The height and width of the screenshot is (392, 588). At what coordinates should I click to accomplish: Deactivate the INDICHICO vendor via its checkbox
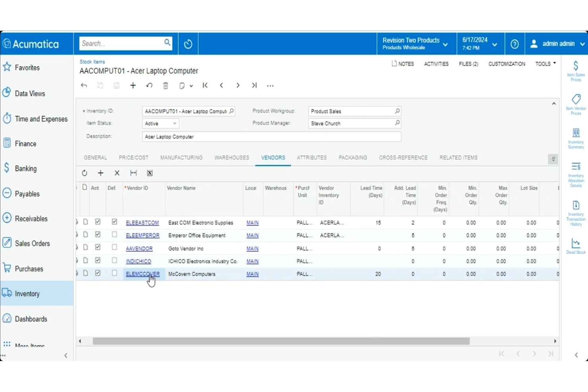tap(97, 260)
